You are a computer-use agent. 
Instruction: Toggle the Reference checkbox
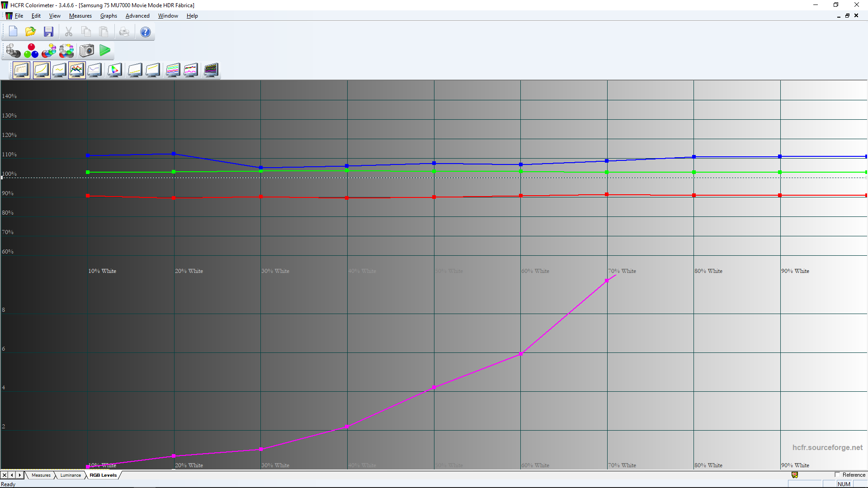tap(837, 474)
